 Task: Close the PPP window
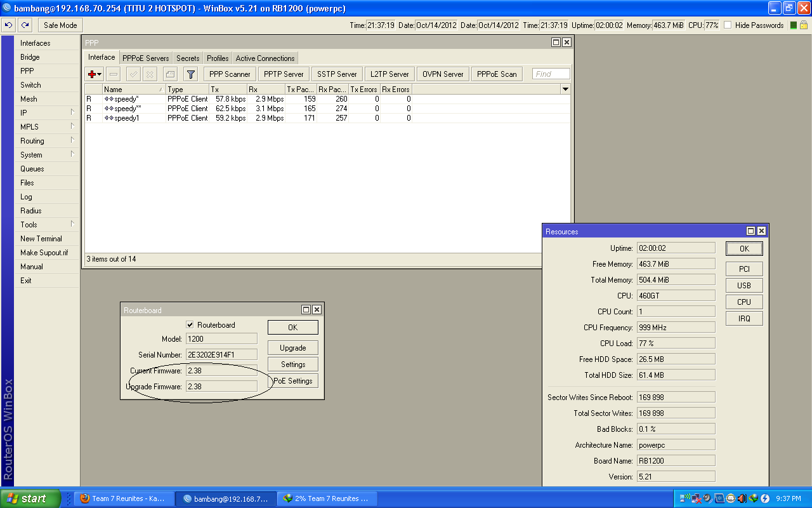(x=566, y=42)
